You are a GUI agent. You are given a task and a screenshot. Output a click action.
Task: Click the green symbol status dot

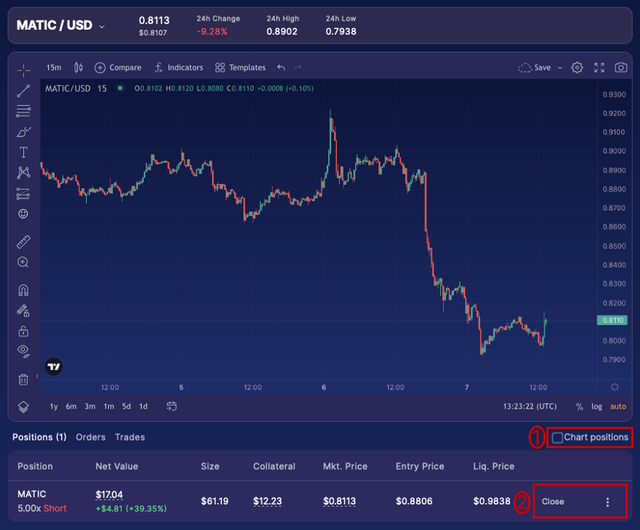click(120, 88)
